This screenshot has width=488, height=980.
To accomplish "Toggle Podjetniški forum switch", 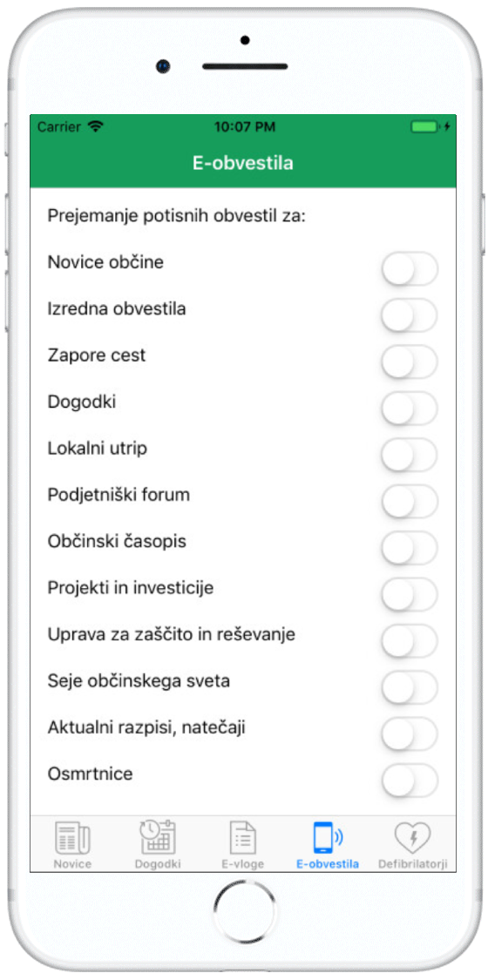I will point(410,501).
